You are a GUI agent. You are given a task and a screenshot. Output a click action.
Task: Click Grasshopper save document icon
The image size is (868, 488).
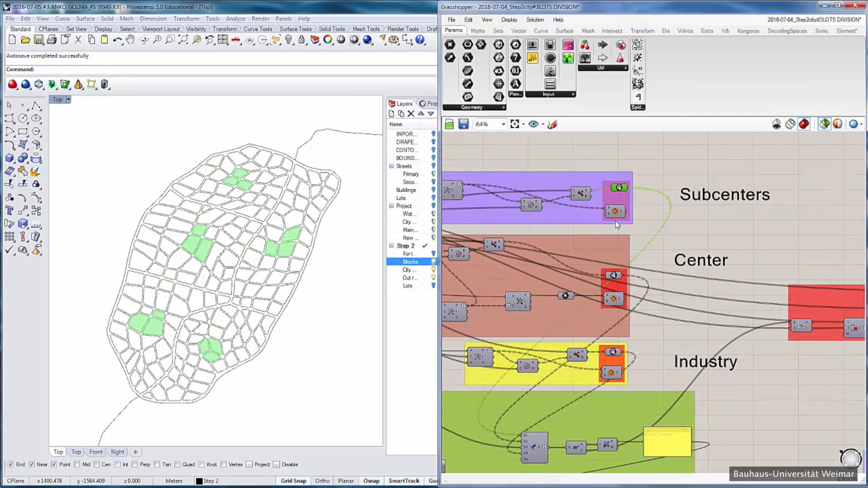(x=463, y=124)
